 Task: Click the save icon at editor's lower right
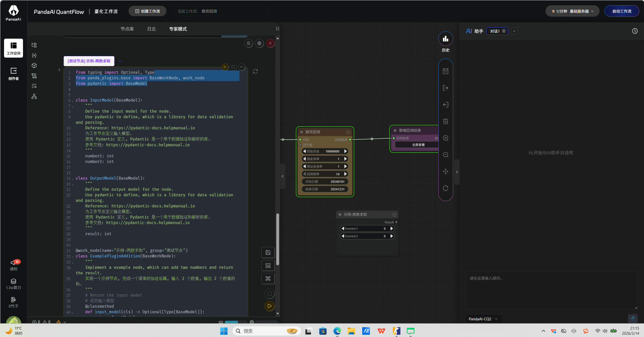coord(268,252)
